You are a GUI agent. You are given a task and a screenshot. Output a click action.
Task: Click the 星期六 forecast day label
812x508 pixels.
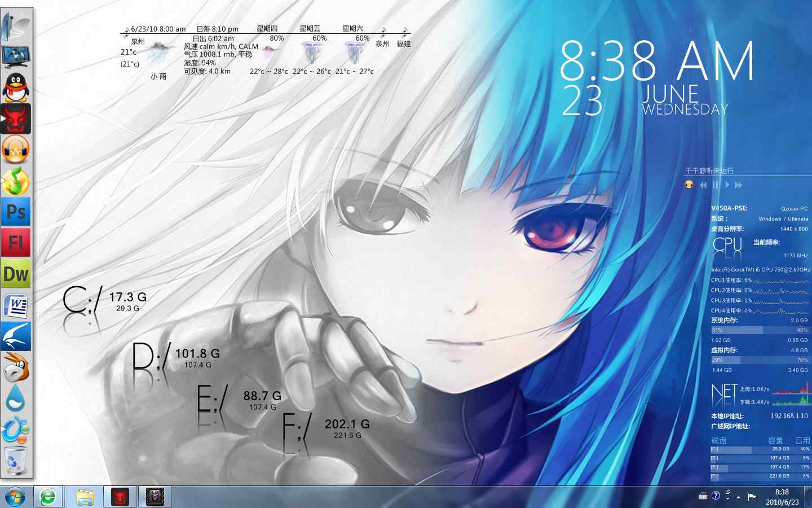(353, 28)
